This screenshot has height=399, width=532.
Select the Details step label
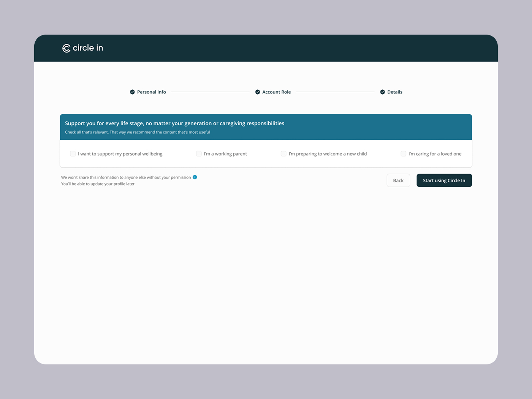click(x=395, y=92)
